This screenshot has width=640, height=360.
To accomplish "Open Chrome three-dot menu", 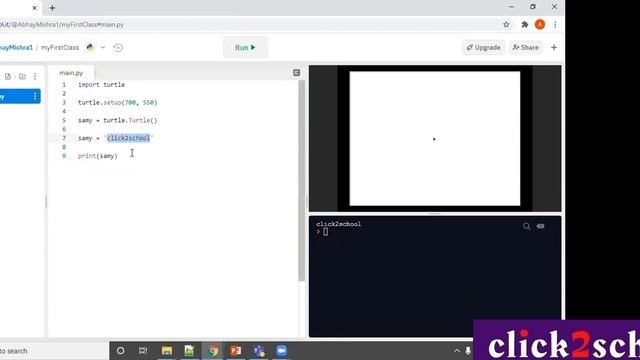I will click(555, 24).
